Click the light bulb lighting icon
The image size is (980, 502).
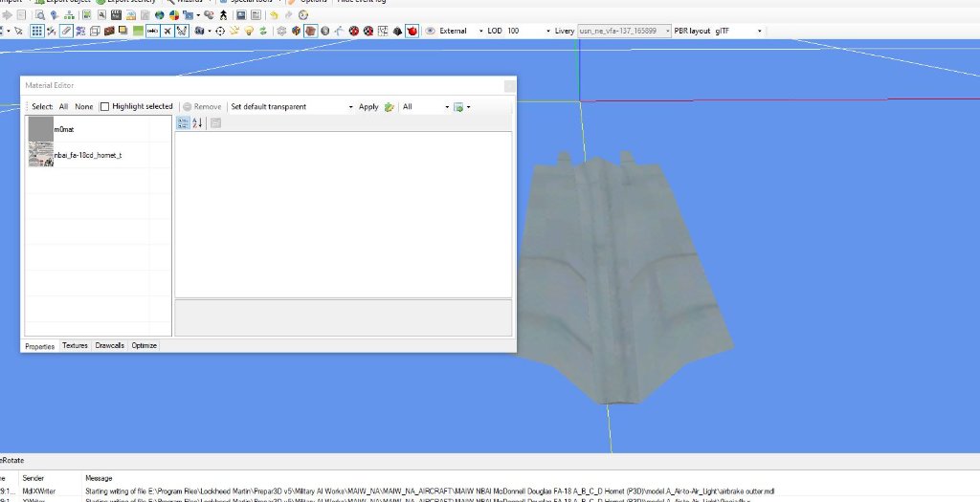click(249, 31)
